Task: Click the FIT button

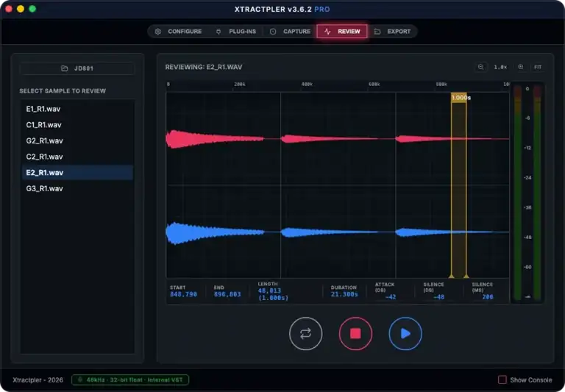Action: click(x=538, y=67)
